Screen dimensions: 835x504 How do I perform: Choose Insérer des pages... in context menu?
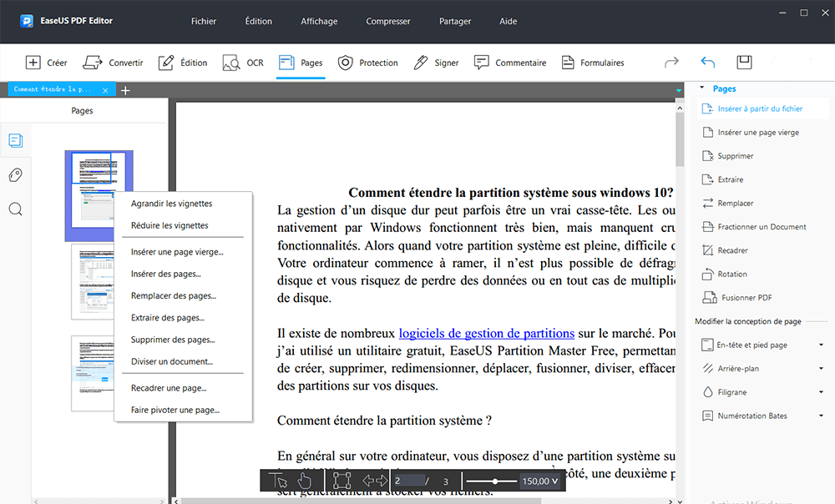point(183,274)
